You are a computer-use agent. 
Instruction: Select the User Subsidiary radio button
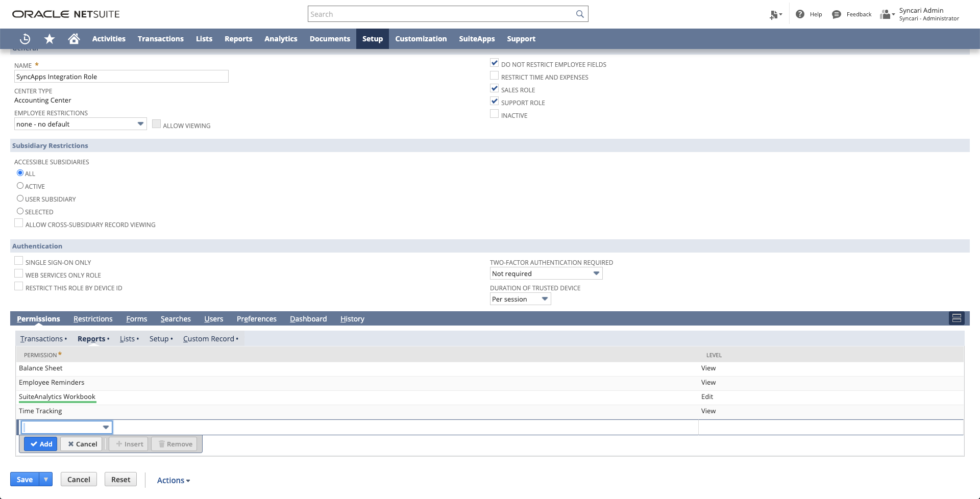point(20,198)
